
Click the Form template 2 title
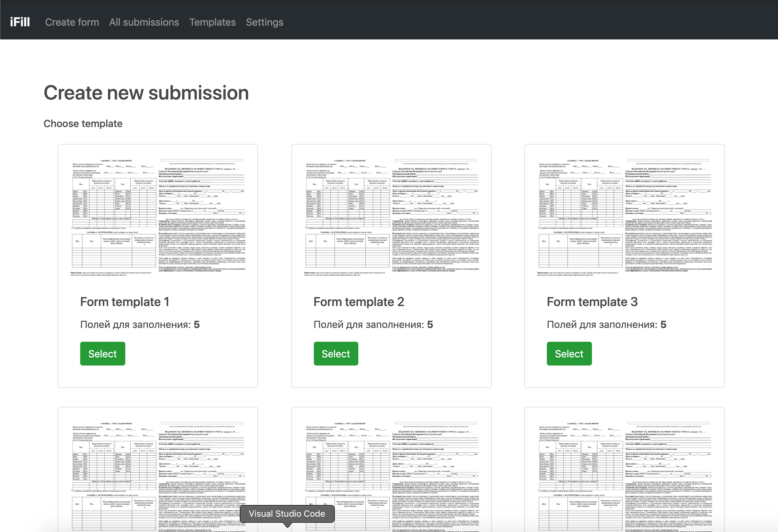pyautogui.click(x=359, y=302)
